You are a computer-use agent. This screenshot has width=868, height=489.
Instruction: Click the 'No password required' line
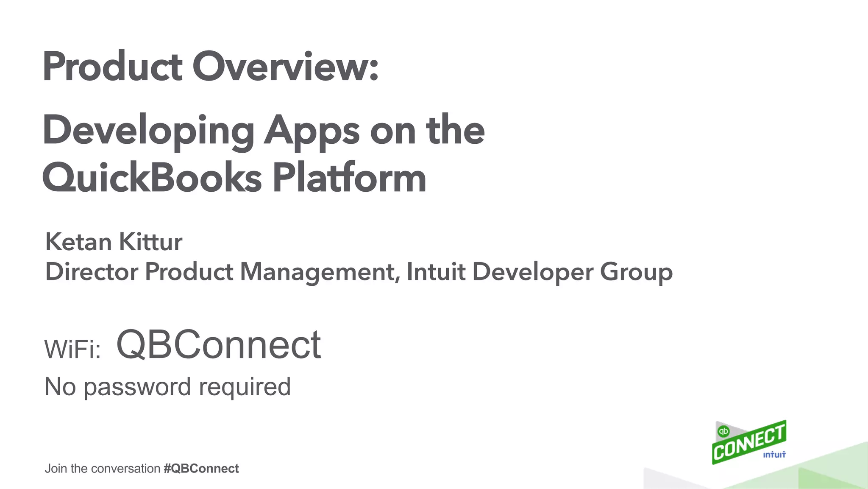point(167,387)
